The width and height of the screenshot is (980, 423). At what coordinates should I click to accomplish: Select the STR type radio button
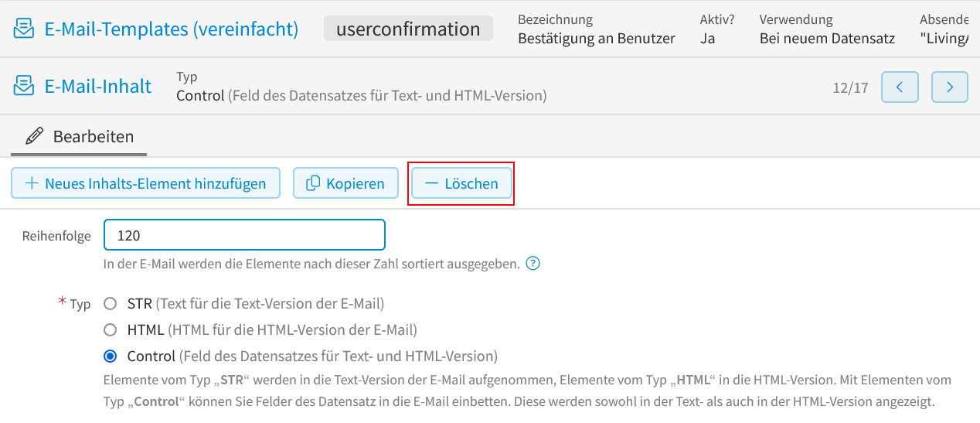[x=111, y=303]
